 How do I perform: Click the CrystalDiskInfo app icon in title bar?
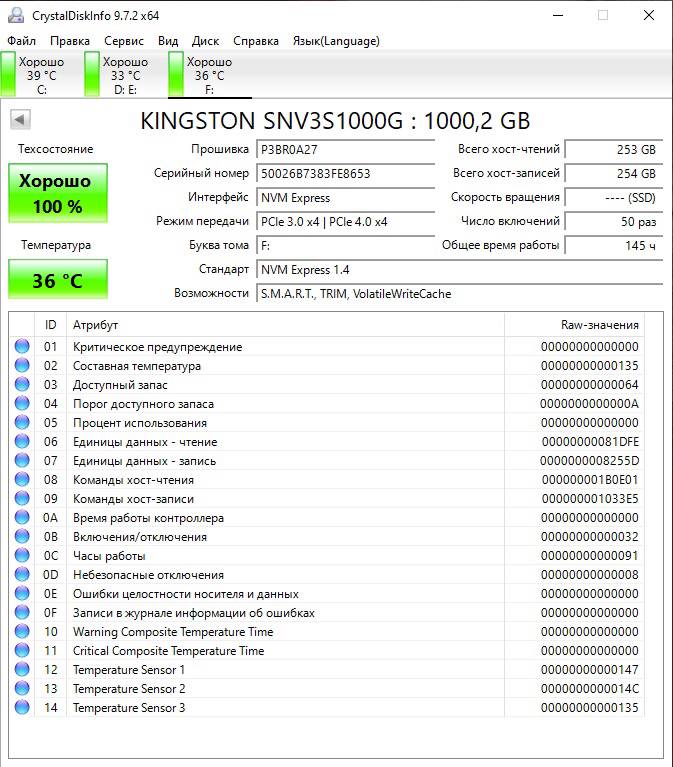[x=16, y=16]
